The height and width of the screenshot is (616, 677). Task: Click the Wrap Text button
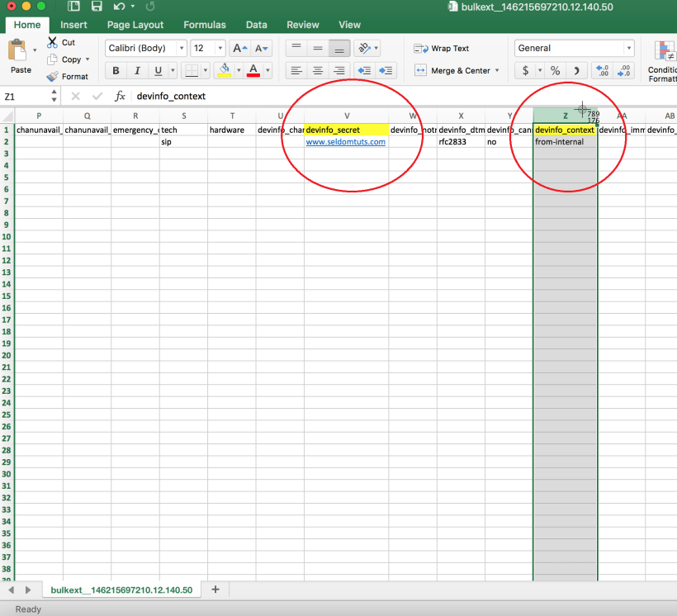pyautogui.click(x=442, y=49)
